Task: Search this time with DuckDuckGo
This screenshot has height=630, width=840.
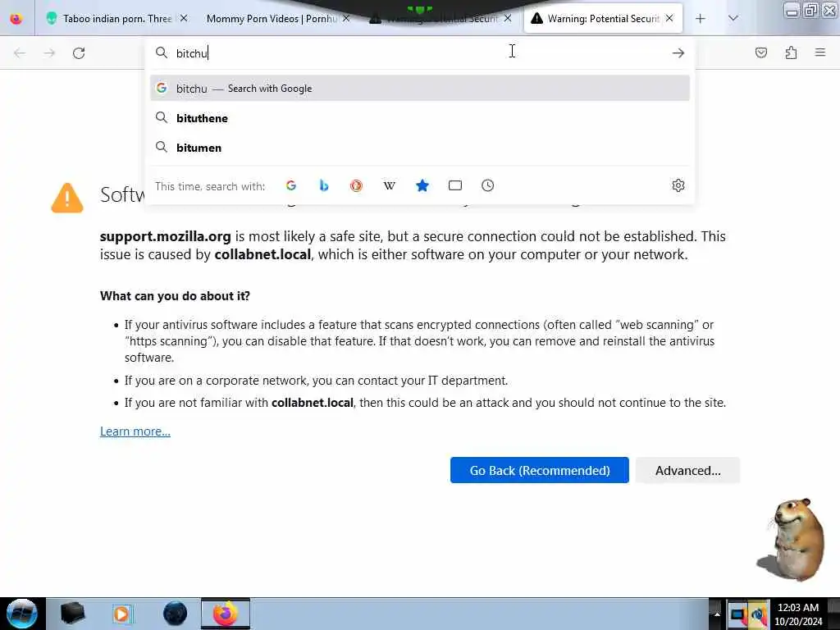Action: pyautogui.click(x=356, y=185)
